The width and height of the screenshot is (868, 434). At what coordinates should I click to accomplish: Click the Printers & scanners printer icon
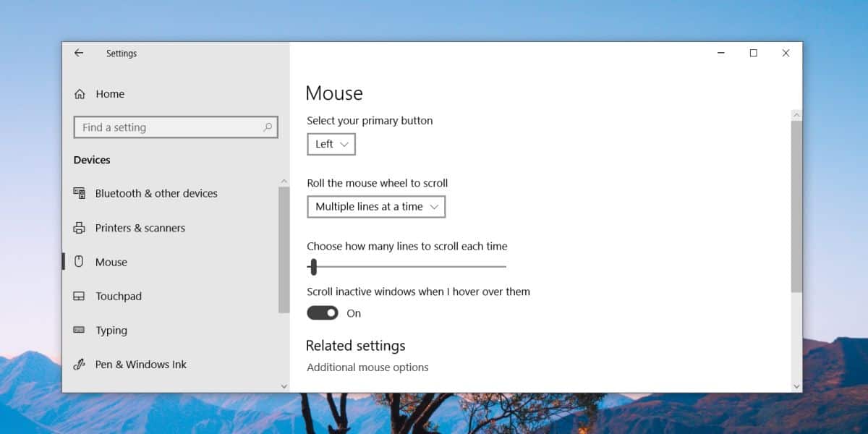click(80, 228)
